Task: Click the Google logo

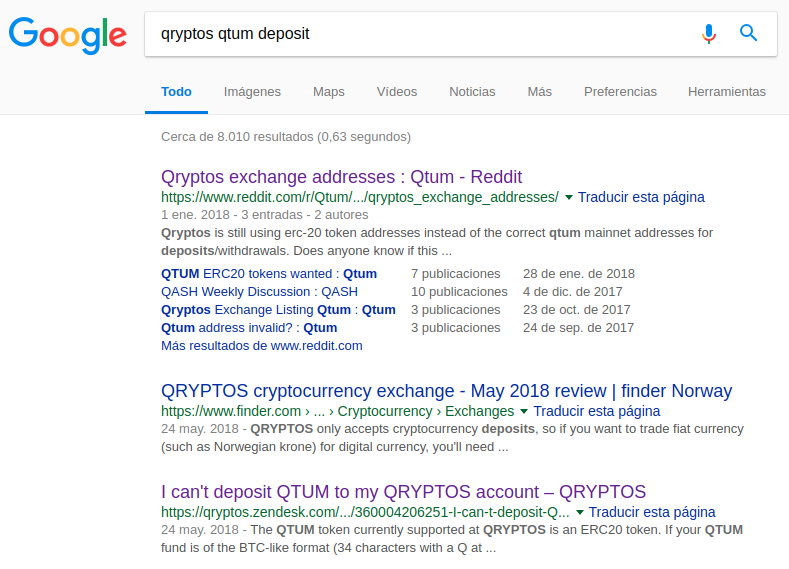Action: click(x=67, y=35)
